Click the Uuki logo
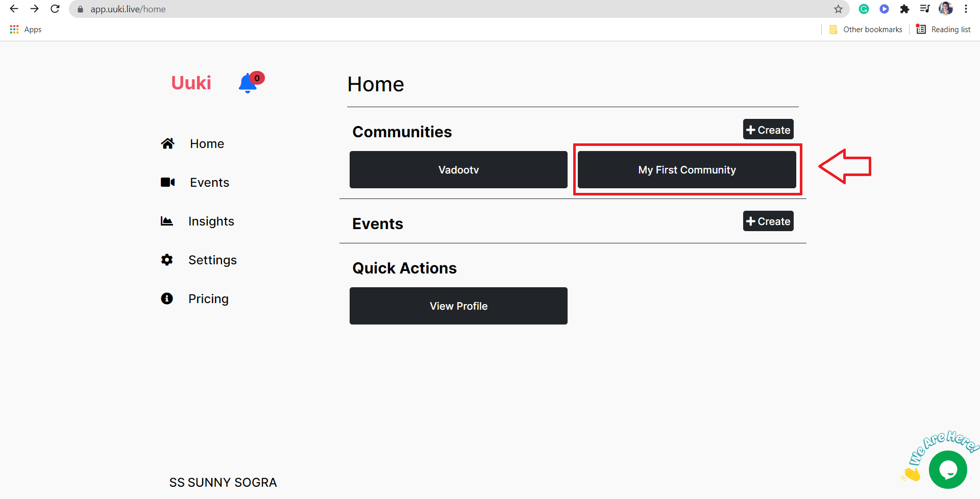Viewport: 980px width, 499px height. pyautogui.click(x=191, y=83)
